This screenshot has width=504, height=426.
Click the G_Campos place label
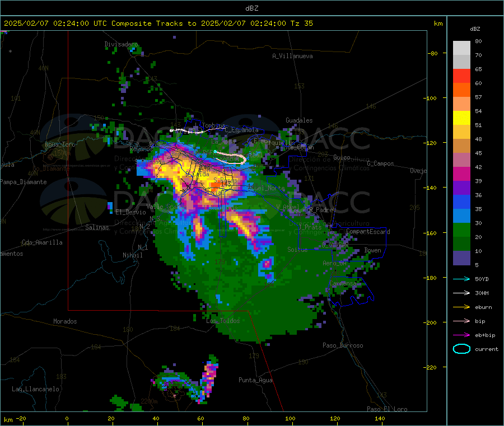[x=380, y=163]
